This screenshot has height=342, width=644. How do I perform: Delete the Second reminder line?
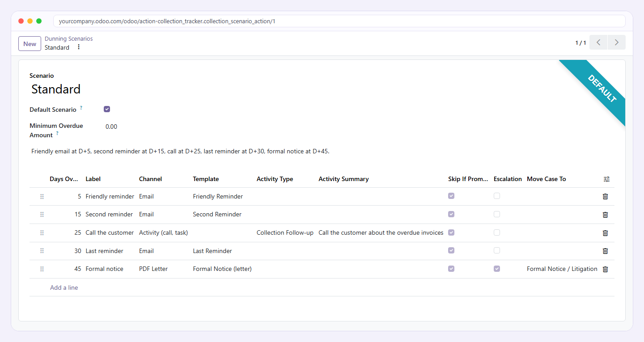605,215
